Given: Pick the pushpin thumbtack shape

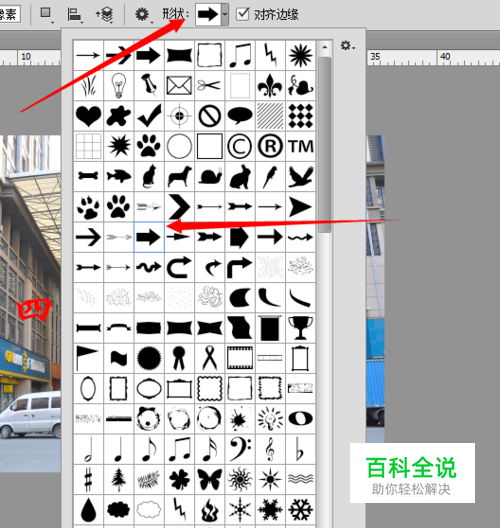Looking at the screenshot, I should (x=149, y=86).
